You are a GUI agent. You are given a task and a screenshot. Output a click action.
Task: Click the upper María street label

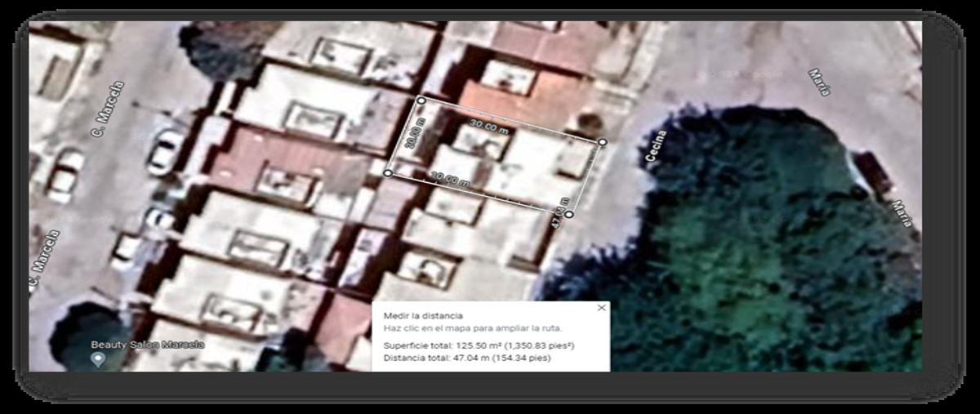[819, 82]
